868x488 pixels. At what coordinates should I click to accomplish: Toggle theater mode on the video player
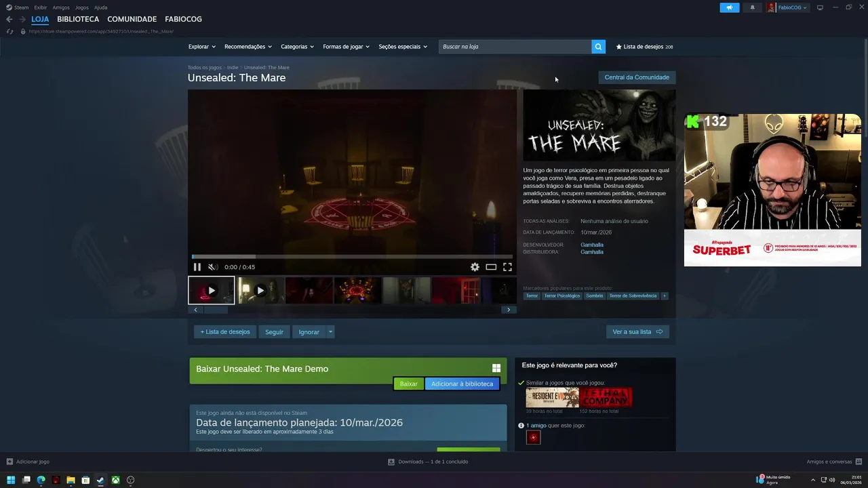491,267
